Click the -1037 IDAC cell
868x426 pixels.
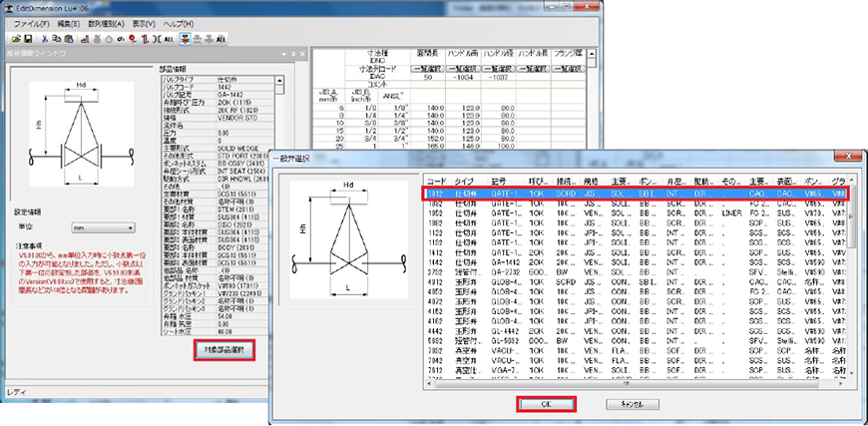point(498,77)
